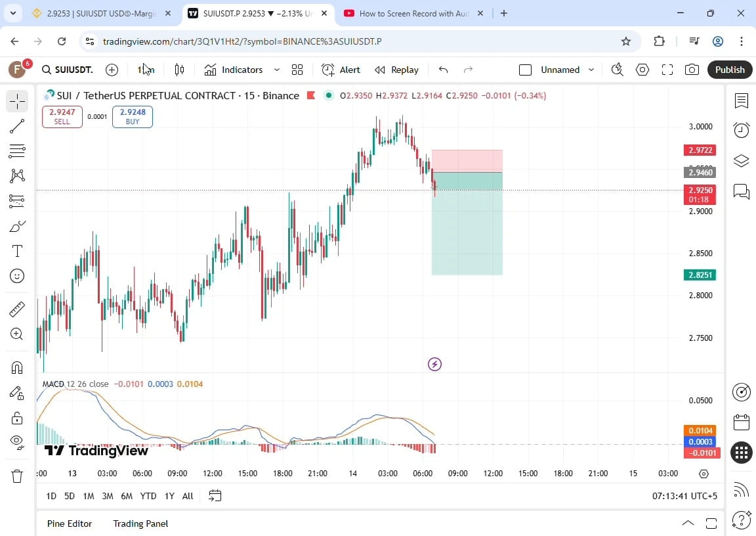
Task: Open the patterns drawing tool
Action: click(17, 175)
